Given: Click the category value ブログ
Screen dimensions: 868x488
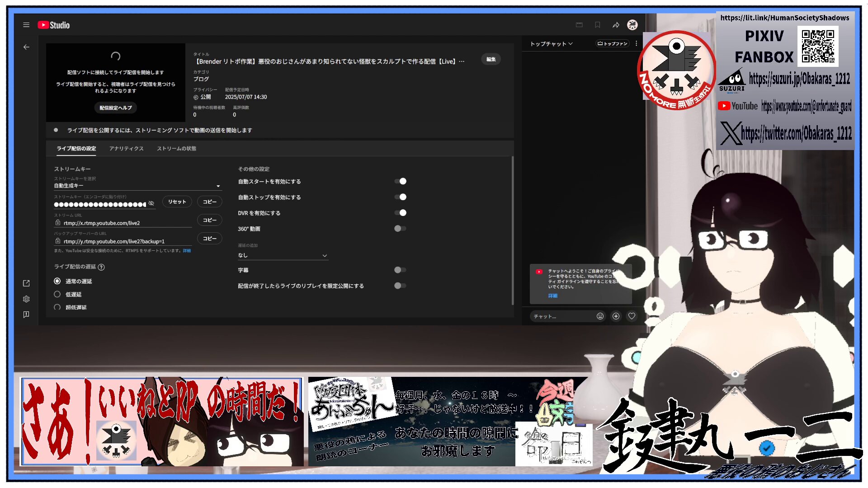Looking at the screenshot, I should pyautogui.click(x=201, y=79).
